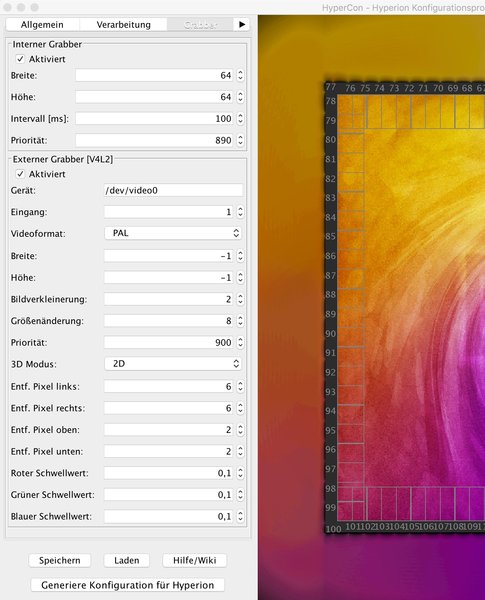This screenshot has width=485, height=600.
Task: Switch to the Verarbeitung tab
Action: click(x=123, y=24)
